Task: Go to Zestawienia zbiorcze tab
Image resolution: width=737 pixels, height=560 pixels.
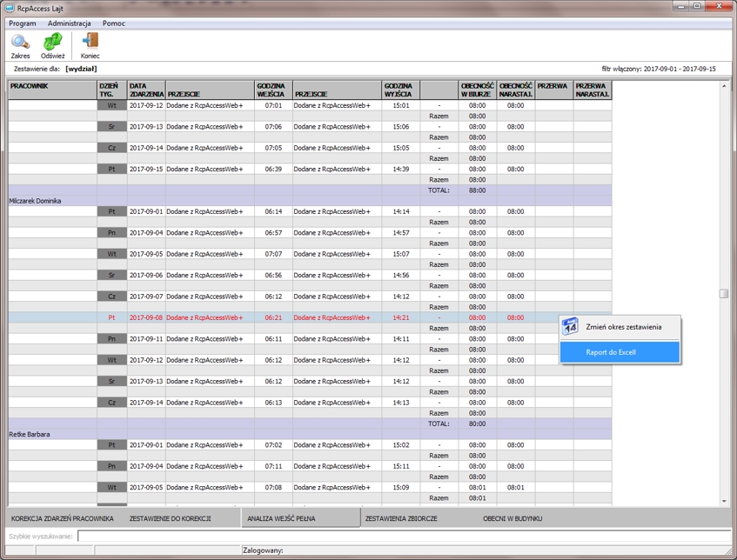Action: (401, 518)
